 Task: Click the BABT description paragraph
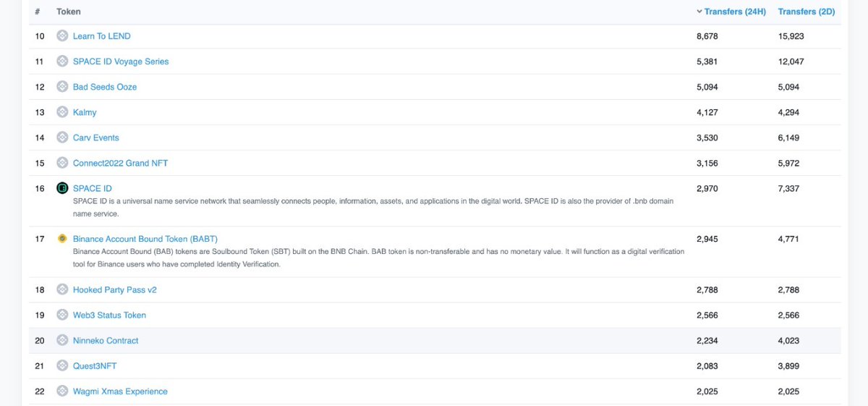coord(379,258)
